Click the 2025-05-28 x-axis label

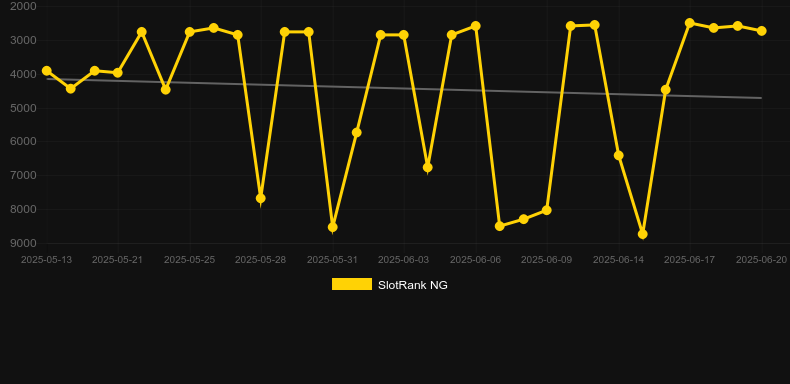260,260
